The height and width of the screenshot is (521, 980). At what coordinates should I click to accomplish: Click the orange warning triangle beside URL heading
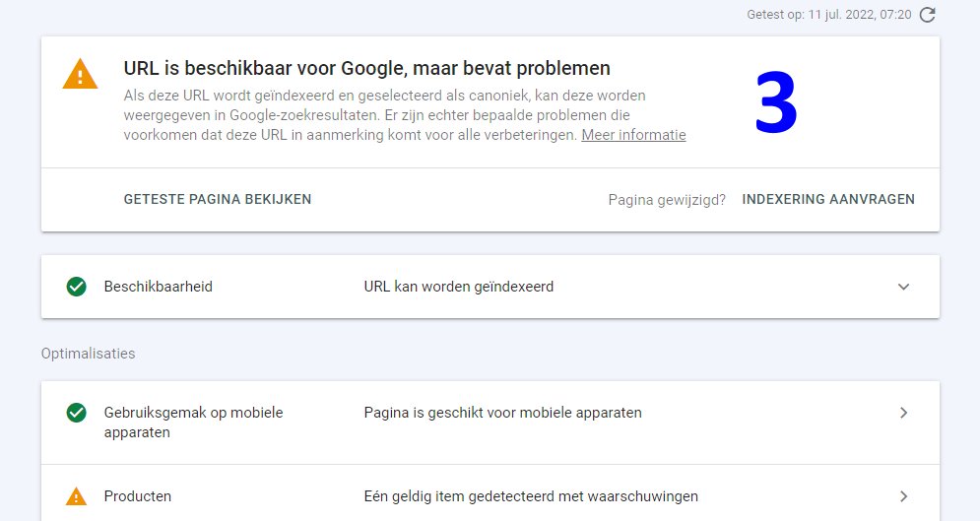click(80, 74)
